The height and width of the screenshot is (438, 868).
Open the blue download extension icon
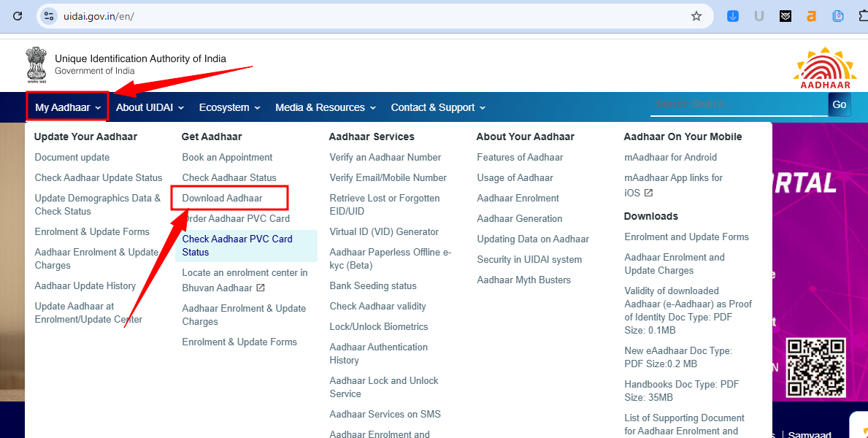click(x=733, y=16)
